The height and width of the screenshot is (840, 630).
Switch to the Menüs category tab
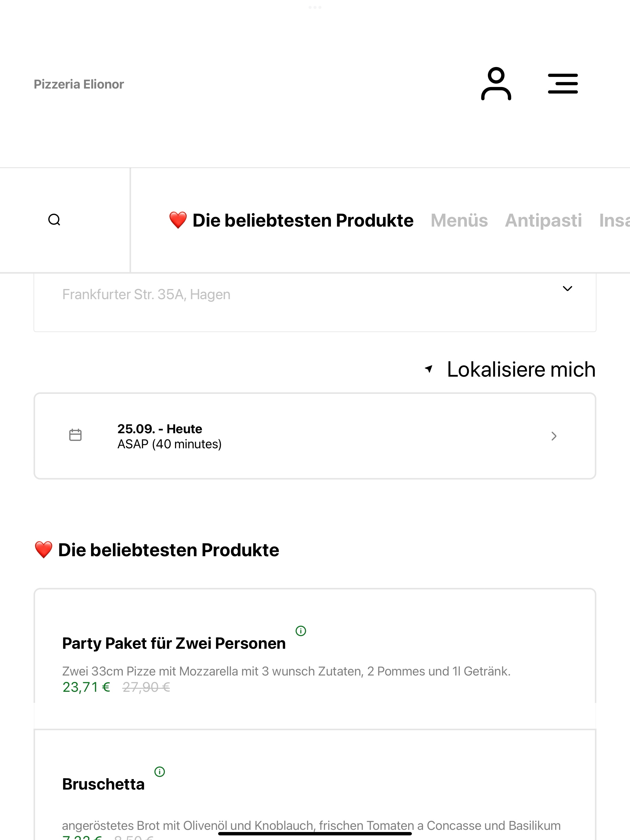459,220
